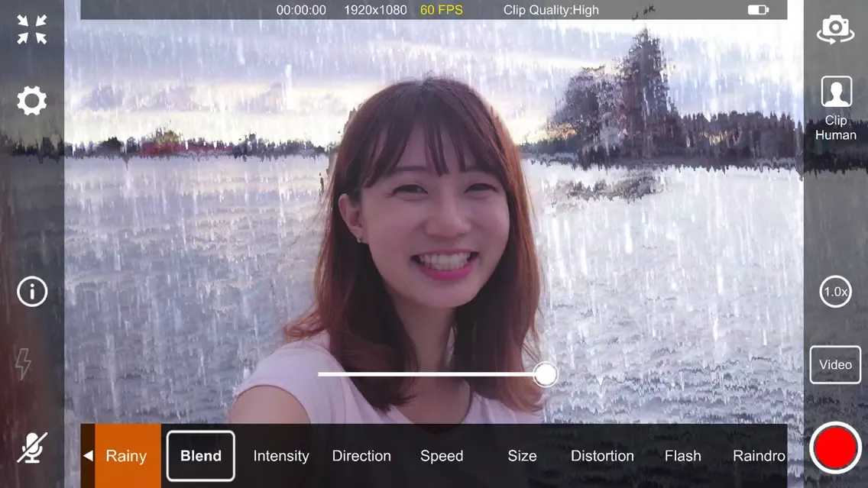This screenshot has width=868, height=488.
Task: Start recording with the red button
Action: [x=835, y=448]
